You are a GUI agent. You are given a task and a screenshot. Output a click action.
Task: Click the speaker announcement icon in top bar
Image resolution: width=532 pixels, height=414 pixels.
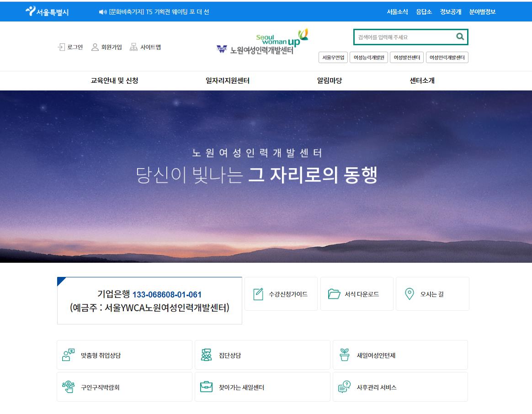(x=103, y=12)
